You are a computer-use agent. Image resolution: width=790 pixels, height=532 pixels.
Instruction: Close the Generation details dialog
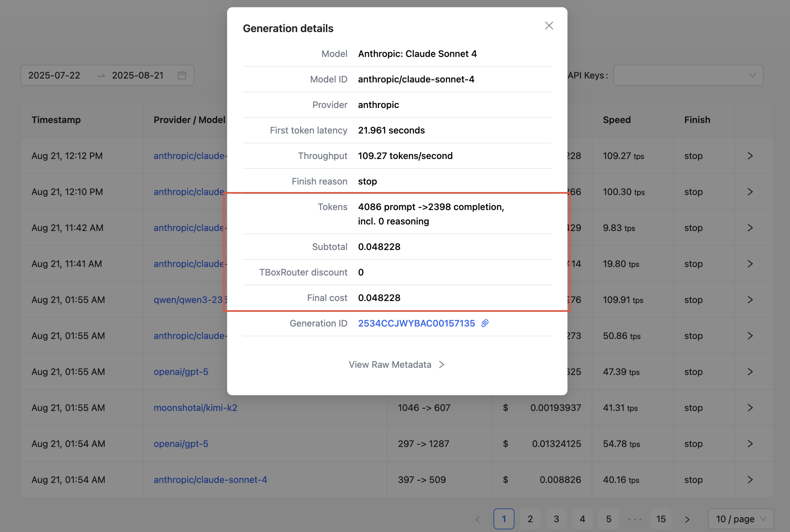pos(549,26)
